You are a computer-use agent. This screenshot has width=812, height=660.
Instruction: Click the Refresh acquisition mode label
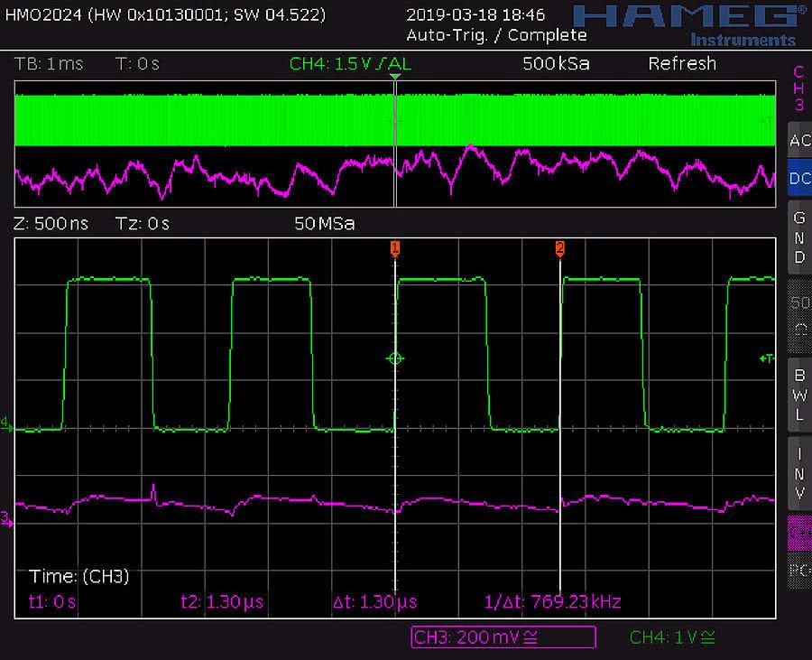tap(681, 64)
